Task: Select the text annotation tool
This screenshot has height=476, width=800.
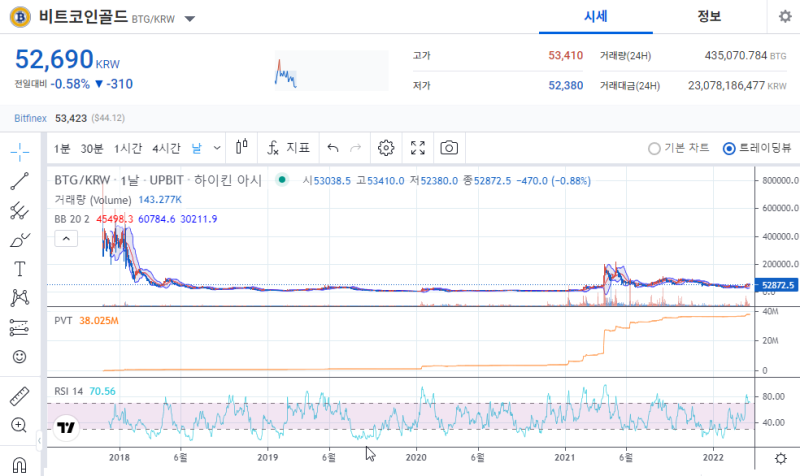Action: pyautogui.click(x=19, y=269)
